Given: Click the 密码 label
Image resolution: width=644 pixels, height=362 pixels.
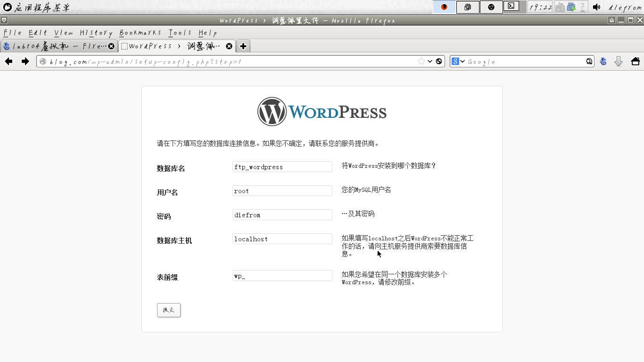Looking at the screenshot, I should [164, 216].
